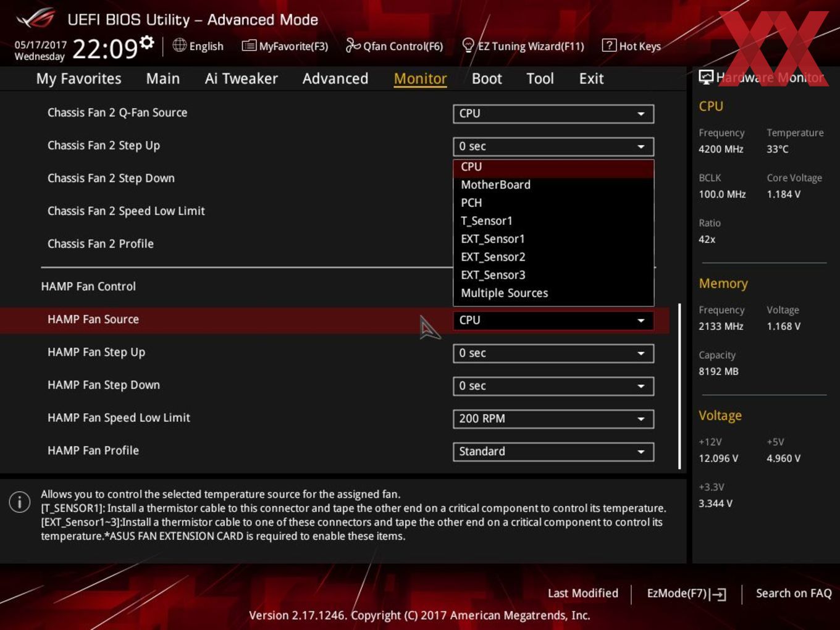
Task: Click the 22:09 clock display
Action: 105,48
